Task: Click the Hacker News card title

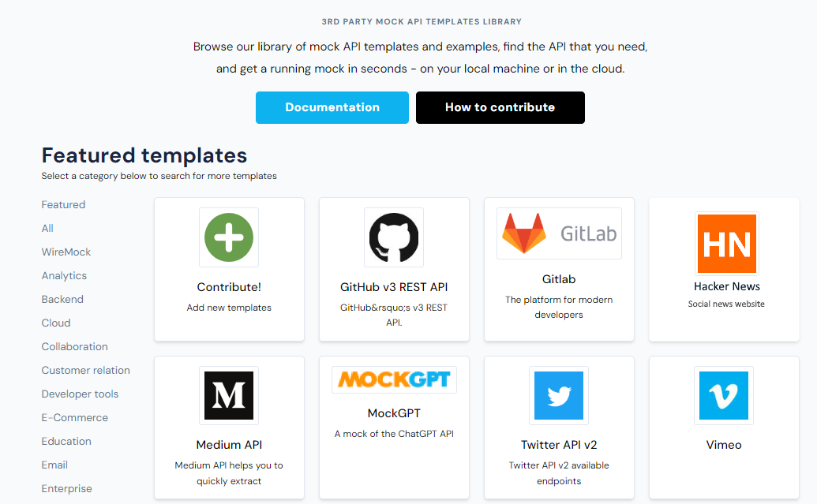Action: (x=727, y=286)
